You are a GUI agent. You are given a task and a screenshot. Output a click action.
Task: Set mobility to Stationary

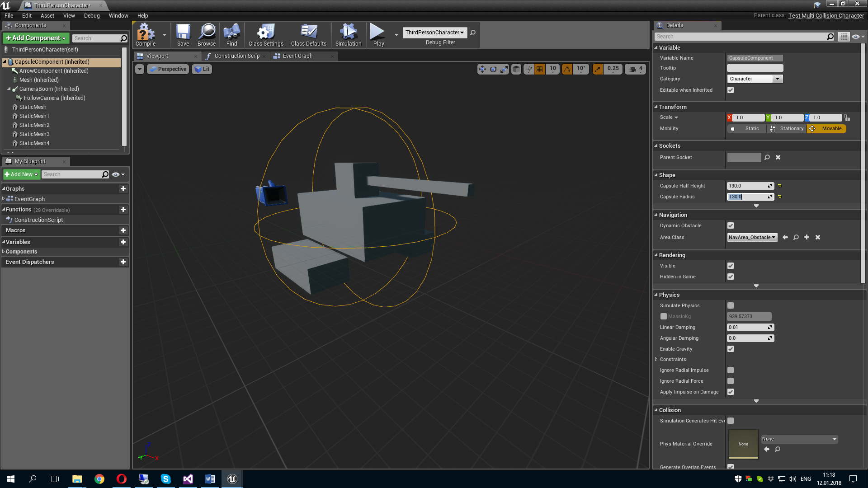click(787, 129)
